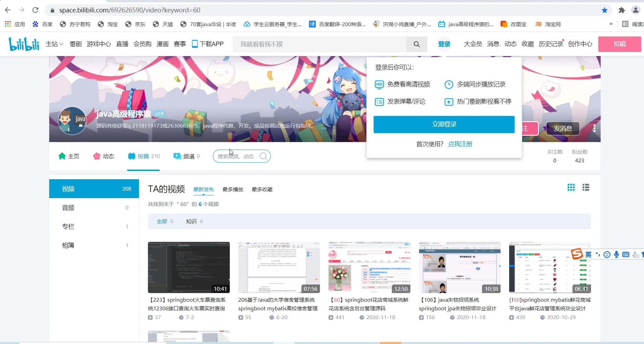Expand hidden bookmarks chevron
Image resolution: width=644 pixels, height=344 pixels.
coord(611,24)
